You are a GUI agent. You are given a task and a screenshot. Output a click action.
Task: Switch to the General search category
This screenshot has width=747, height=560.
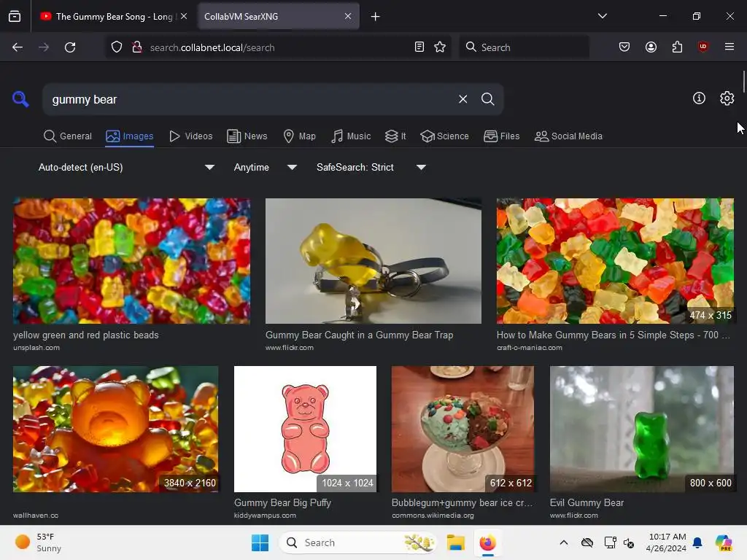tap(68, 136)
